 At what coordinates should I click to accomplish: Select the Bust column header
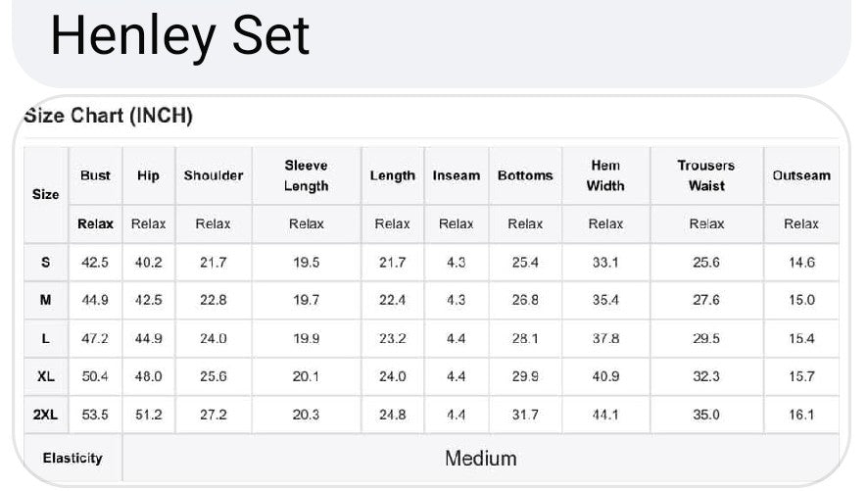95,175
